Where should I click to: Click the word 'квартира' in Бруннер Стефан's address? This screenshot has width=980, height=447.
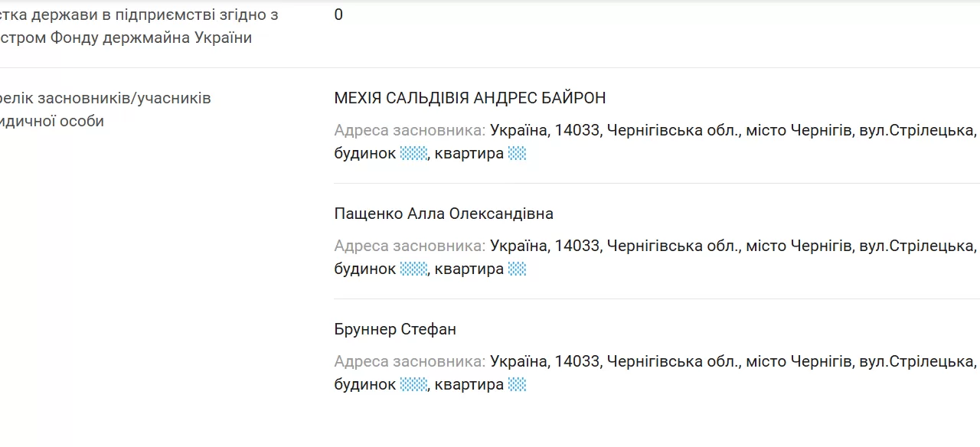click(x=469, y=385)
